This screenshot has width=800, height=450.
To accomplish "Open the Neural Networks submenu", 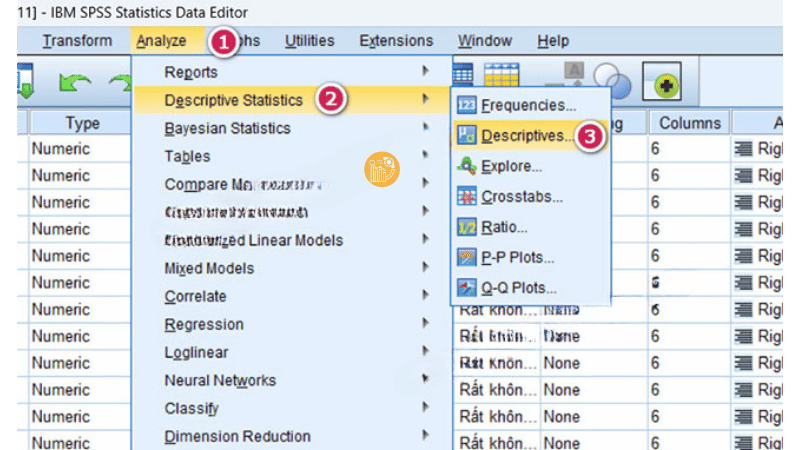I will click(x=292, y=381).
